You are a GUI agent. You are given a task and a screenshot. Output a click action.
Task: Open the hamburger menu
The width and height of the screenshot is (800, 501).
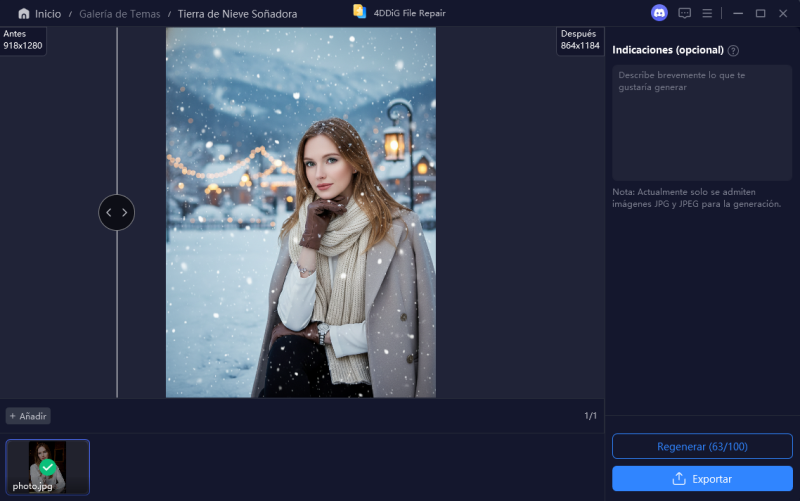point(707,13)
